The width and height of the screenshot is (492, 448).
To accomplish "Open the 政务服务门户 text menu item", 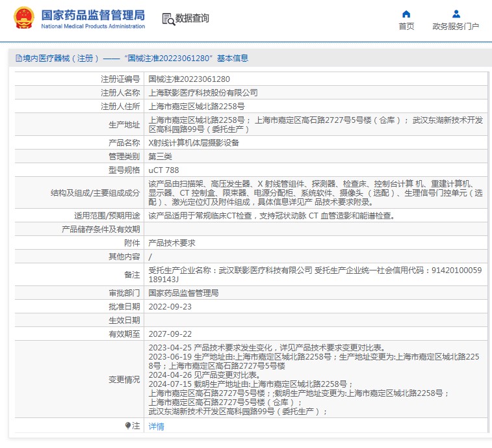I will tap(456, 27).
